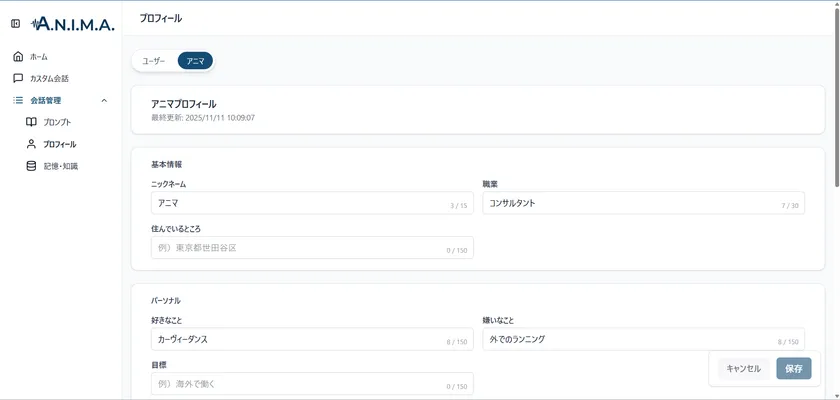Edit the 好きなこと field with カーヴィーダンス

(x=312, y=339)
